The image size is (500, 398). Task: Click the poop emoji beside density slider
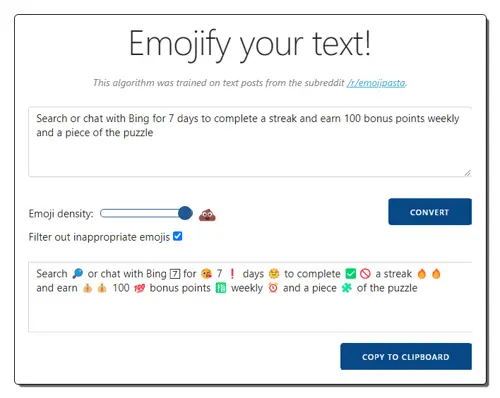(207, 215)
